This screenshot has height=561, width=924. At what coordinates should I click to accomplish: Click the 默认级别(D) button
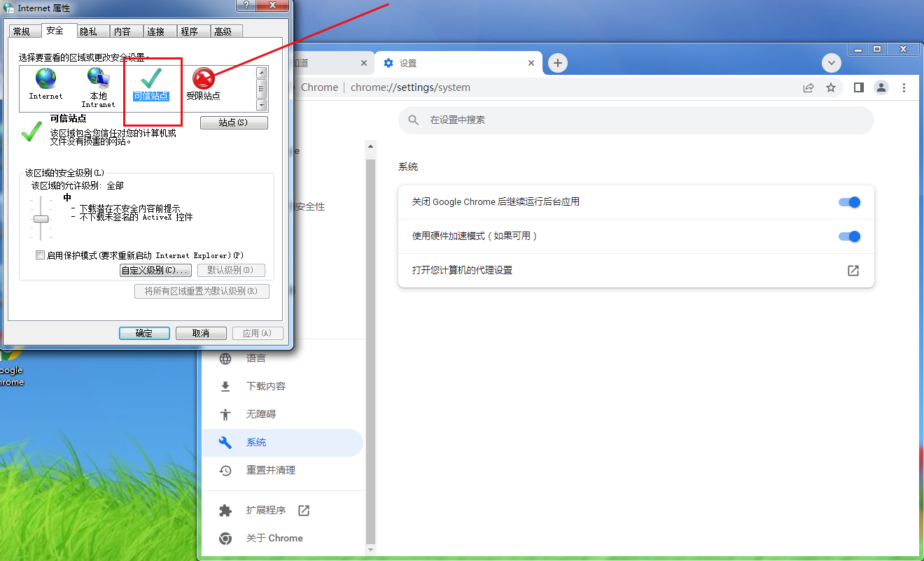231,270
